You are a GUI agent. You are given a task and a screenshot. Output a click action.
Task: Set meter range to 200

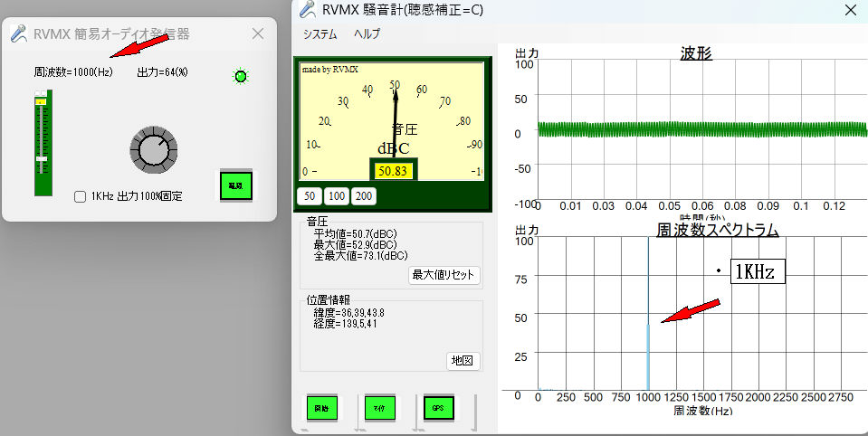(364, 196)
